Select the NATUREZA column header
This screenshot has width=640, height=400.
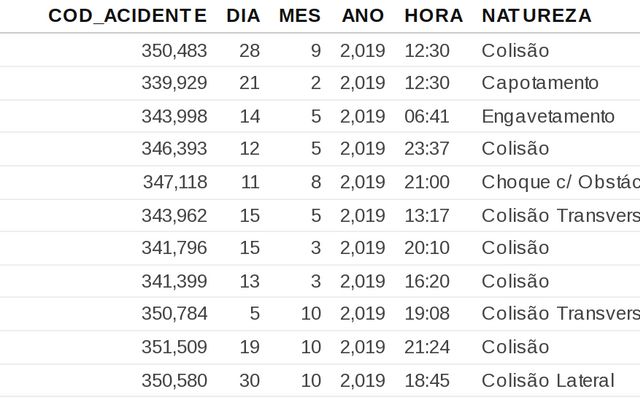click(x=537, y=16)
